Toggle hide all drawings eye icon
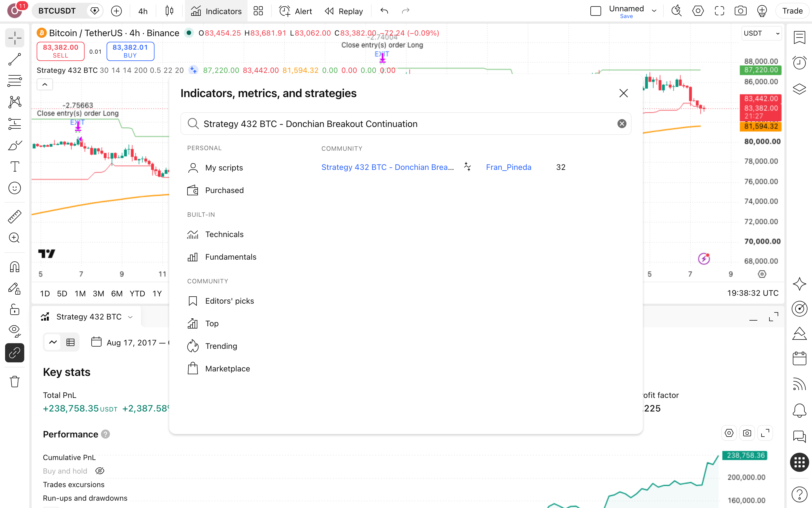The height and width of the screenshot is (508, 812). tap(15, 331)
